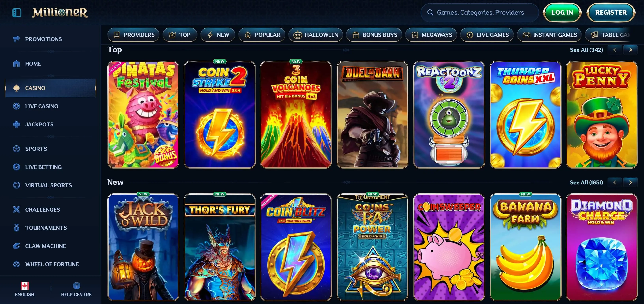This screenshot has height=304, width=644.
Task: Click the games search field
Action: (x=479, y=12)
